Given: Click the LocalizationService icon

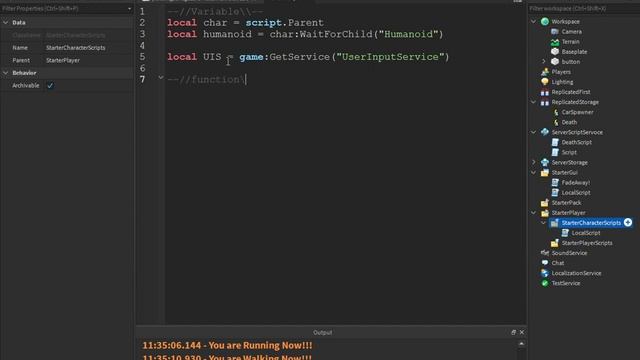Looking at the screenshot, I should coord(544,273).
